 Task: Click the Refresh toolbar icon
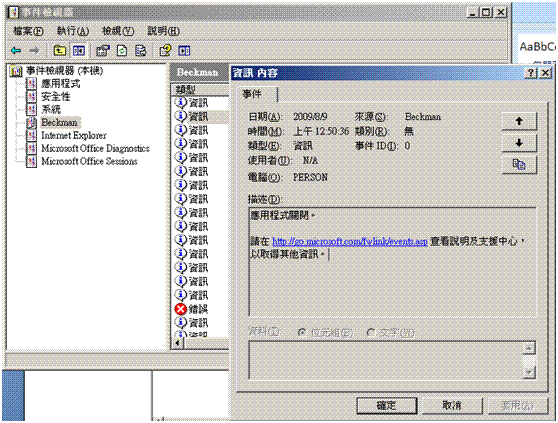pos(122,51)
